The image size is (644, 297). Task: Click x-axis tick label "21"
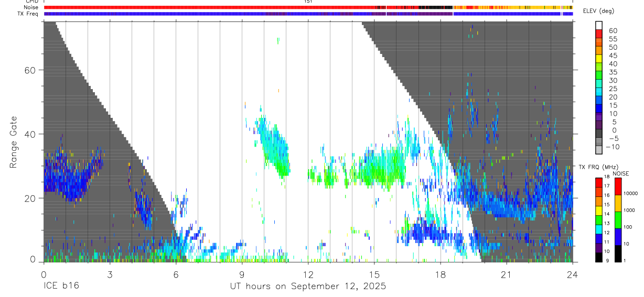(507, 274)
